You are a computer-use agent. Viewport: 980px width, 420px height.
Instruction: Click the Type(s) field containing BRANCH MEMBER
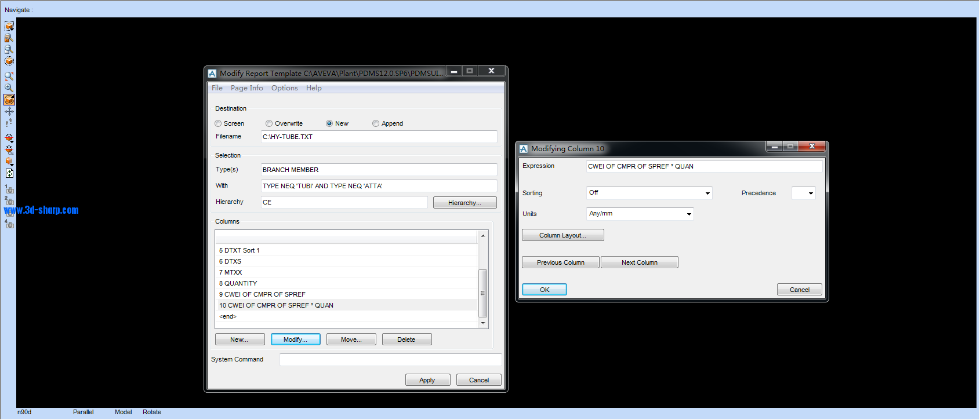(x=379, y=170)
